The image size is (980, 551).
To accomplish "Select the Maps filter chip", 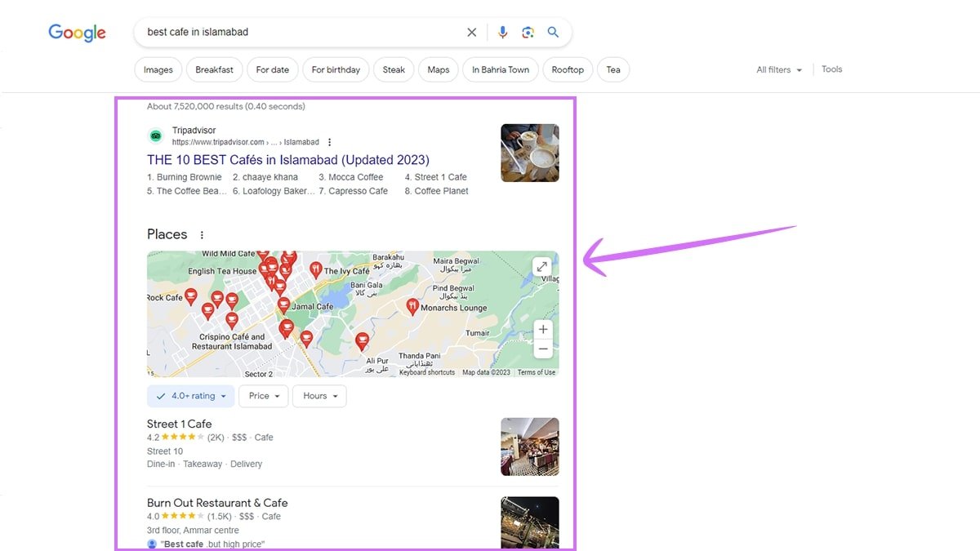I will click(438, 70).
